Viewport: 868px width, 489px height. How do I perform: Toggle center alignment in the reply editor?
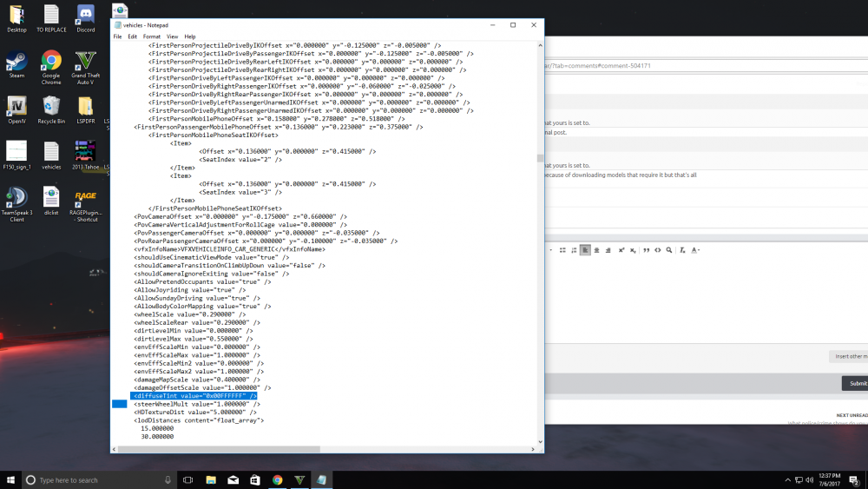[x=597, y=250]
